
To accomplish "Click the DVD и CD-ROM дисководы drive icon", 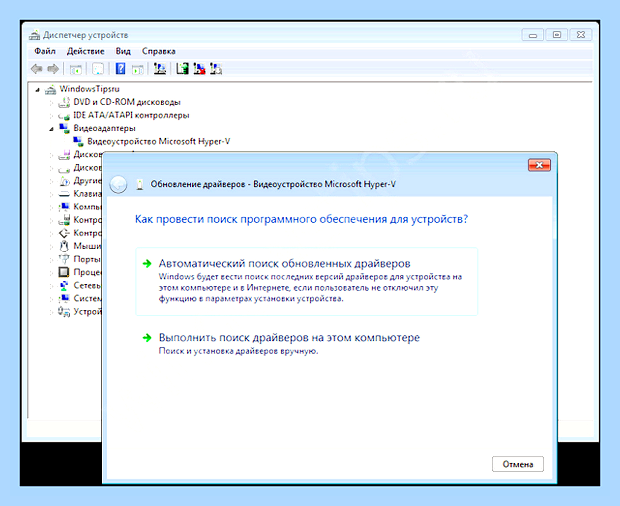I will [64, 102].
